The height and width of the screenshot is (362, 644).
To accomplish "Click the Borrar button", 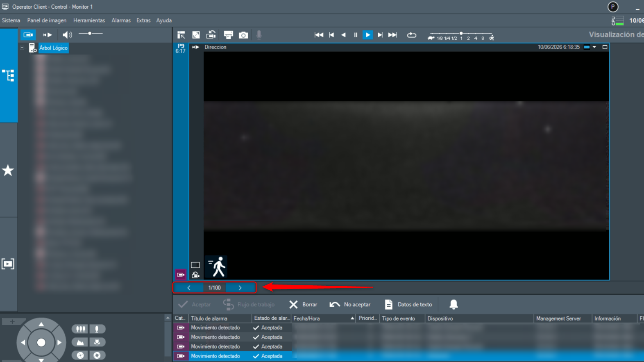I will (x=303, y=305).
